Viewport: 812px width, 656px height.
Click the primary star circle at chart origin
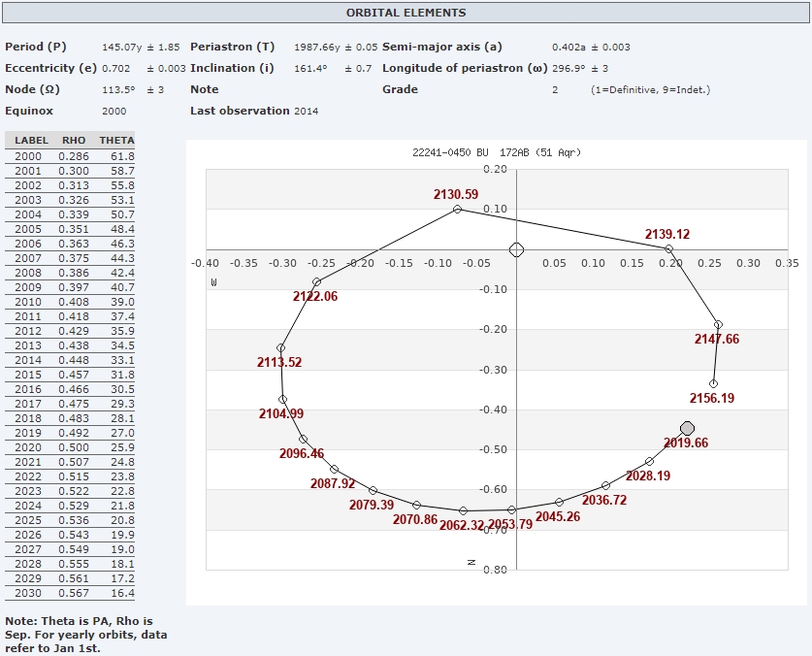[x=517, y=249]
